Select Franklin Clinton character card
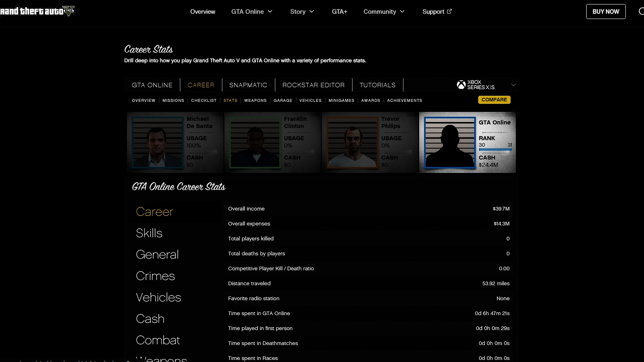The height and width of the screenshot is (362, 644). 272,142
